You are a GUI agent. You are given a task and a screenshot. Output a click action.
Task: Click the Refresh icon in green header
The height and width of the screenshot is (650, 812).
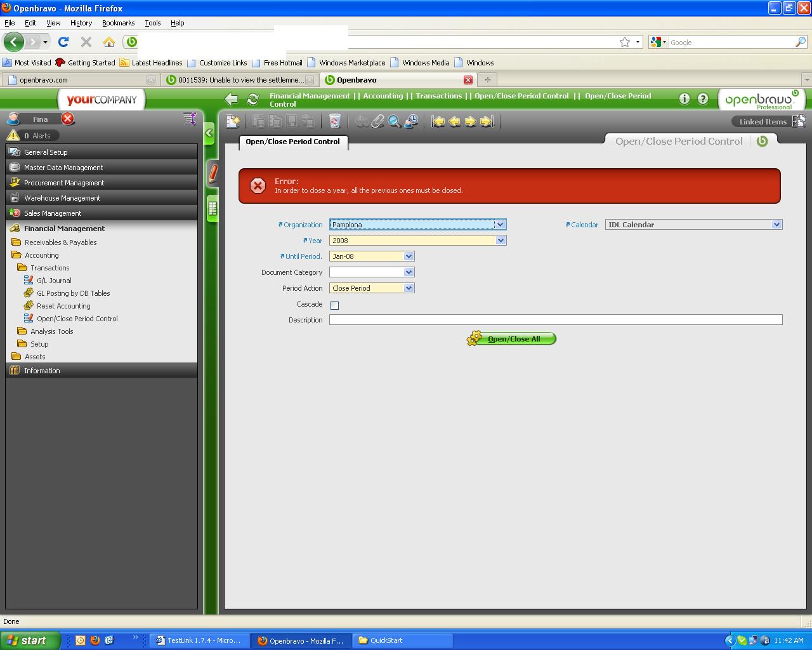pos(252,99)
